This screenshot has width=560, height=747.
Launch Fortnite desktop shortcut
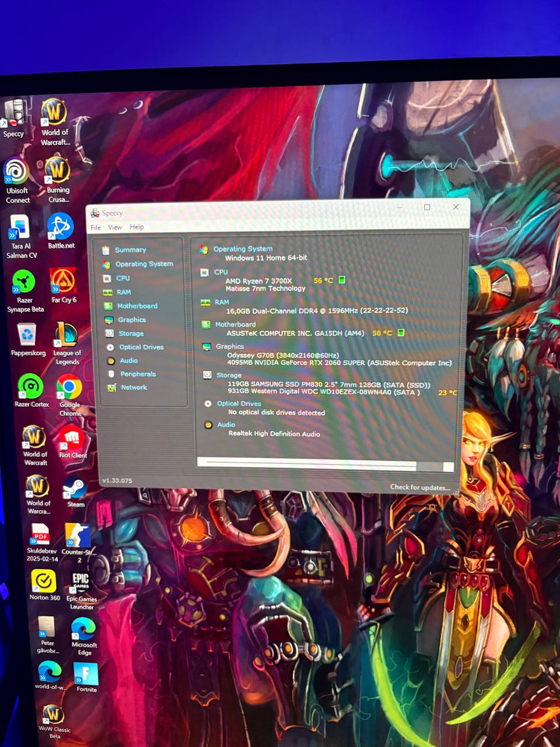(x=86, y=678)
